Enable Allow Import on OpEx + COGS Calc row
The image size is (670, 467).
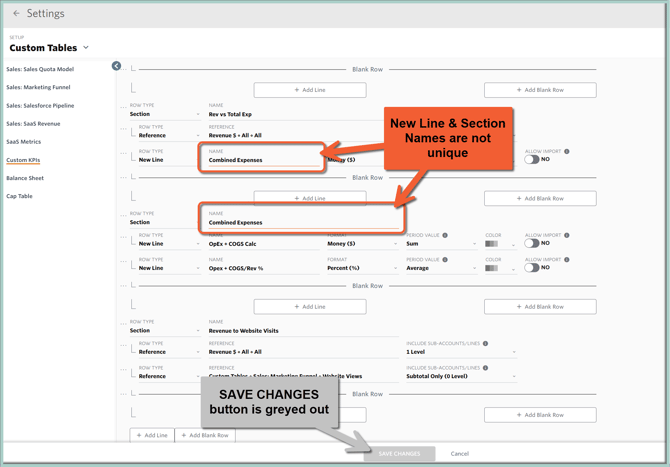coord(531,243)
